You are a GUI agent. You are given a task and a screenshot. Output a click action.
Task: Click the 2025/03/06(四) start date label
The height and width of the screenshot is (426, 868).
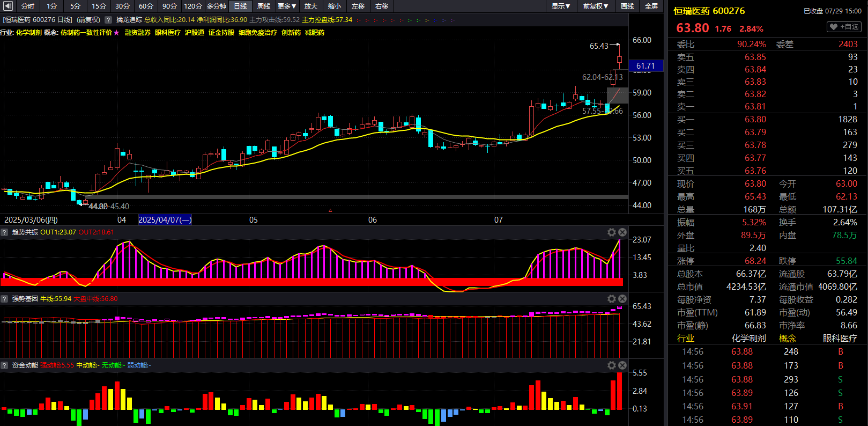pos(31,220)
